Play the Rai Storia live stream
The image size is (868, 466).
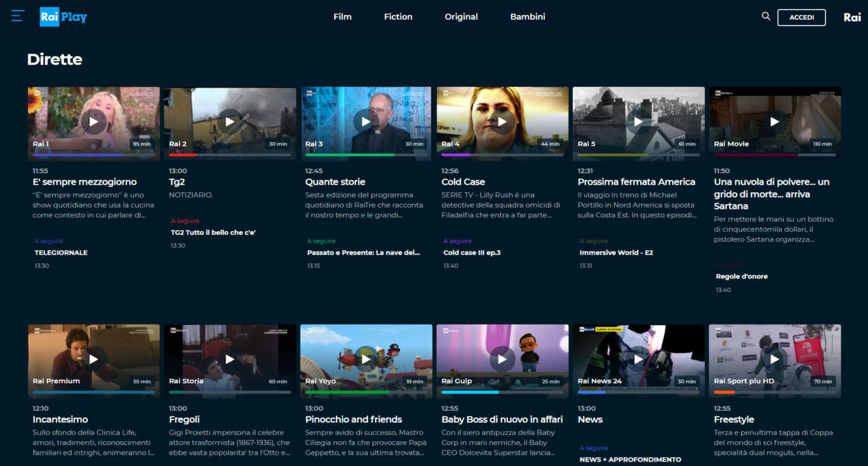click(230, 359)
